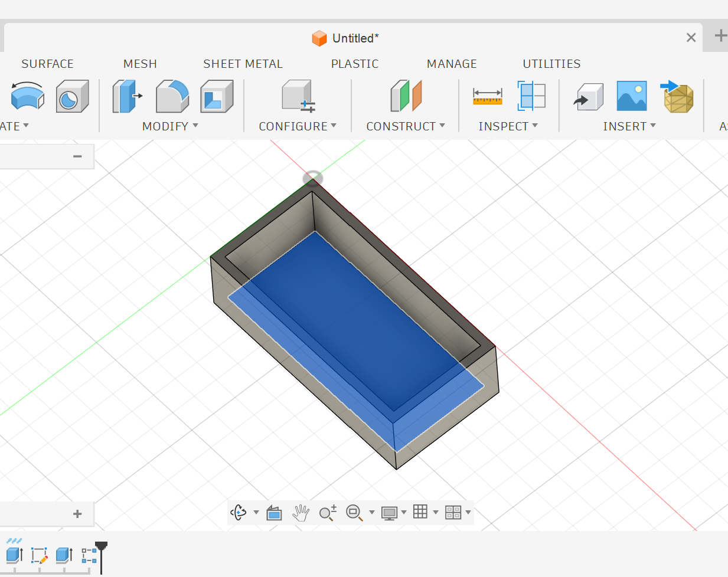Close the Untitled* document tab

(x=691, y=38)
